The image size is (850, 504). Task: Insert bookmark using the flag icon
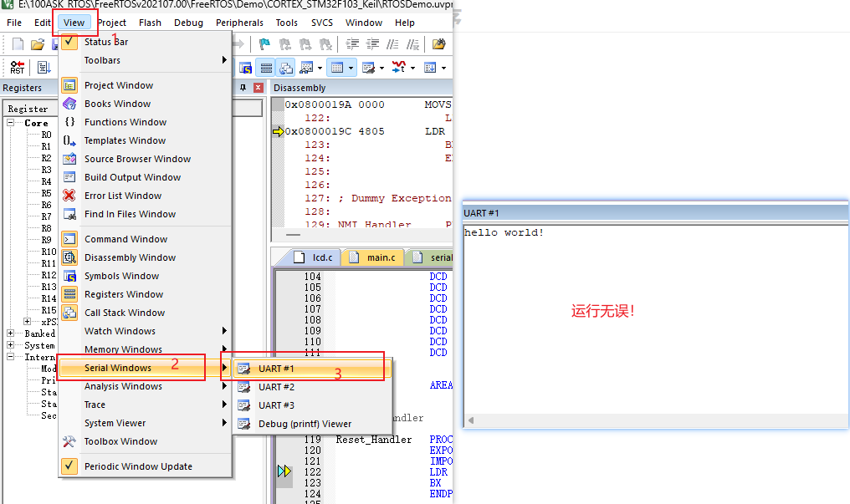pos(264,44)
